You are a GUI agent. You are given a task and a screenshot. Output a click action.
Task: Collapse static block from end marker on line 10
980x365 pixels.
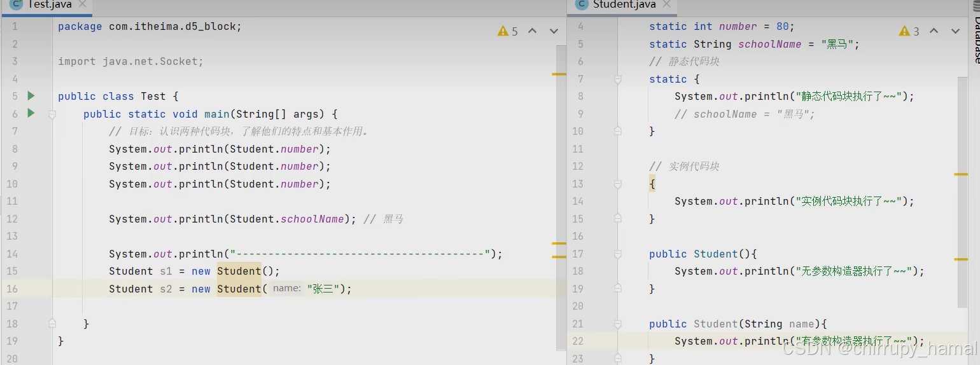[617, 131]
